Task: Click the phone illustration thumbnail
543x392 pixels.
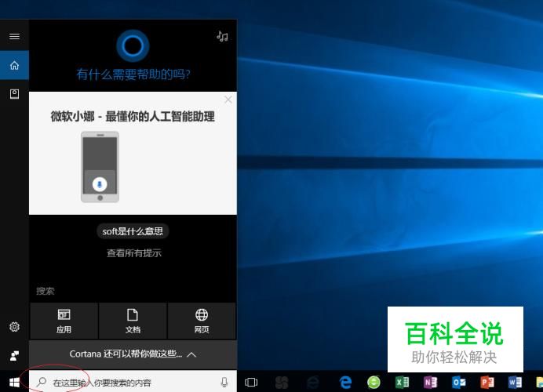Action: click(x=100, y=167)
